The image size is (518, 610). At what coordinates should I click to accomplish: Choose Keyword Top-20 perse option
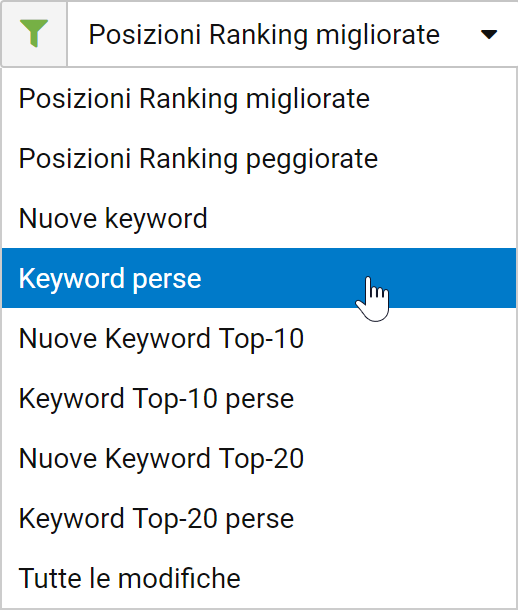(259, 518)
